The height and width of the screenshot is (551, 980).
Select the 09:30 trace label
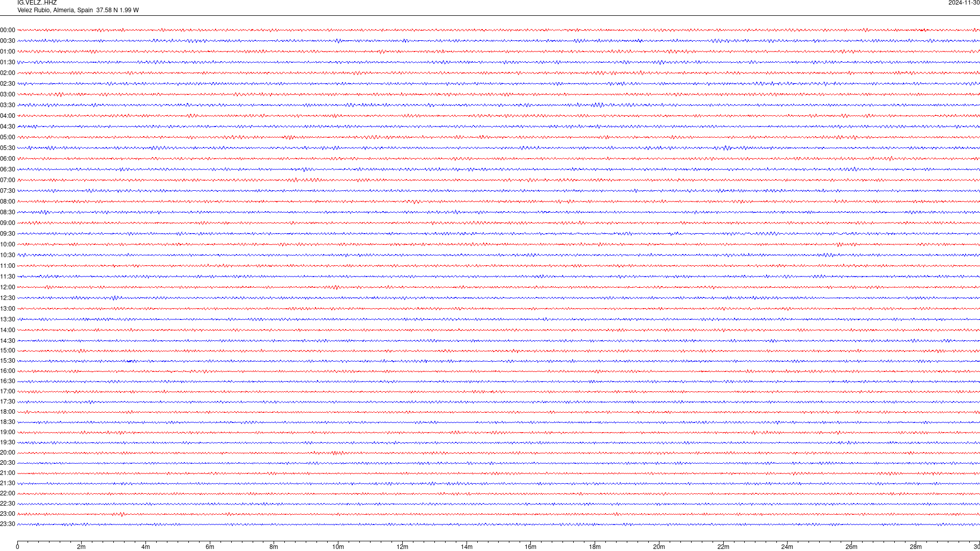coord(8,234)
